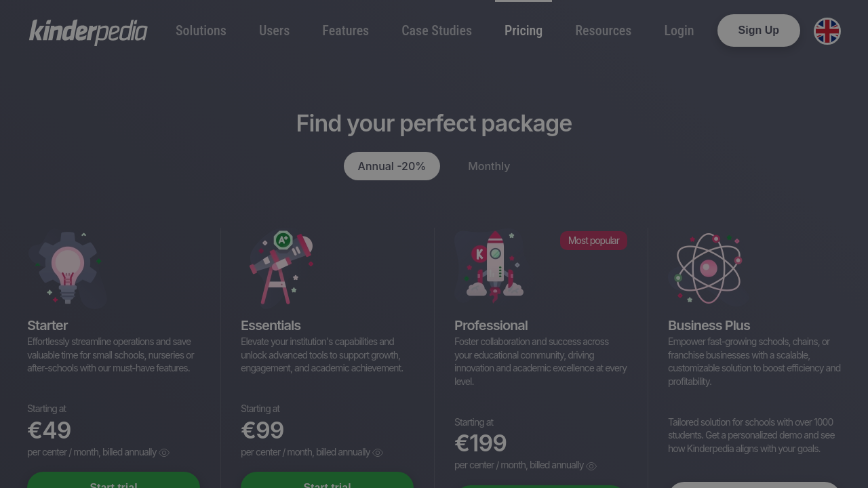Switch billing to Monthly

point(489,166)
